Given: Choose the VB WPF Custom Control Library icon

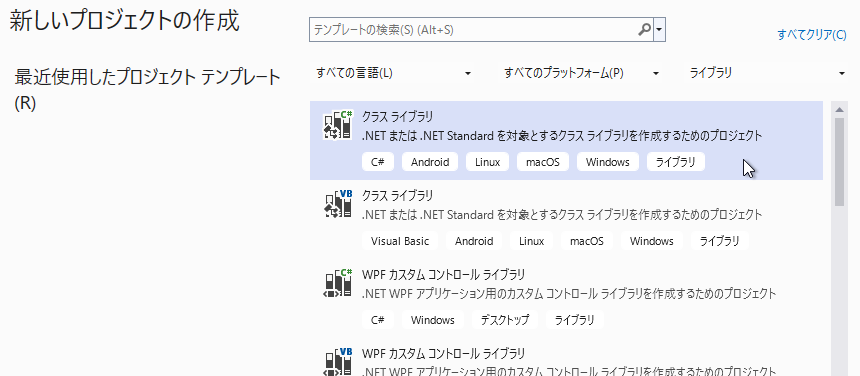Looking at the screenshot, I should (x=338, y=361).
